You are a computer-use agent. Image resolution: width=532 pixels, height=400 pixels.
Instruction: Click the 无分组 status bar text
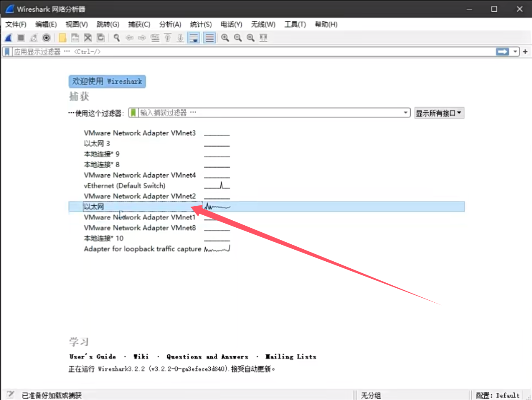pos(371,395)
